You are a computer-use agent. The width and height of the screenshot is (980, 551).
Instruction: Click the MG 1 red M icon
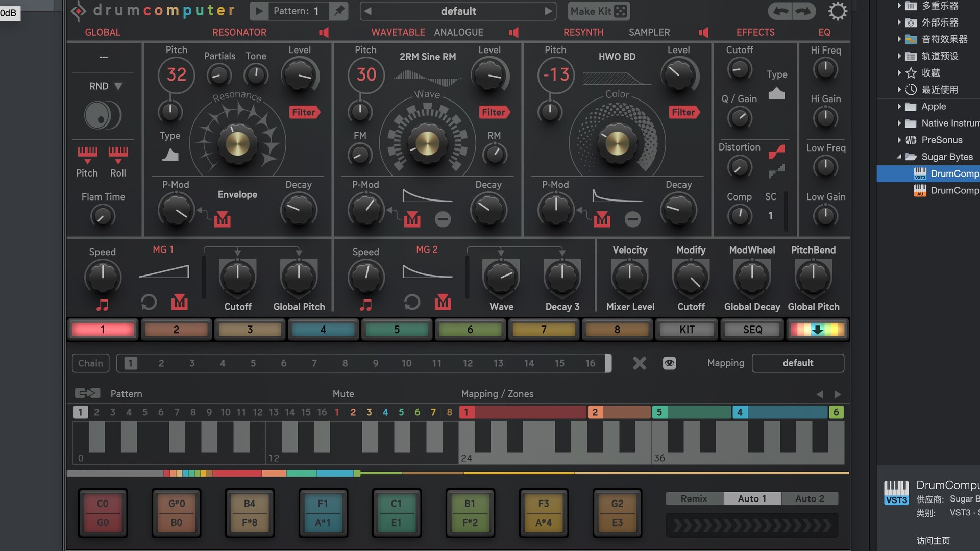(179, 302)
